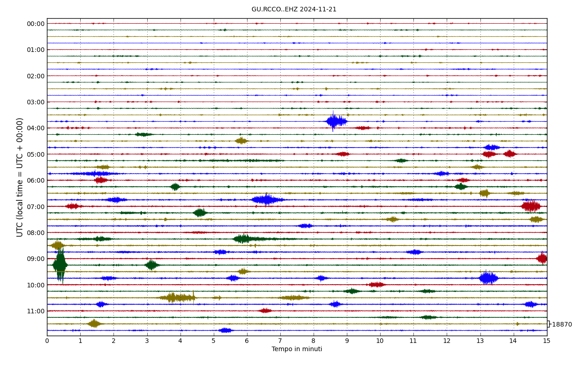
Task: Select the 06:00 hour label
Action: click(x=36, y=180)
